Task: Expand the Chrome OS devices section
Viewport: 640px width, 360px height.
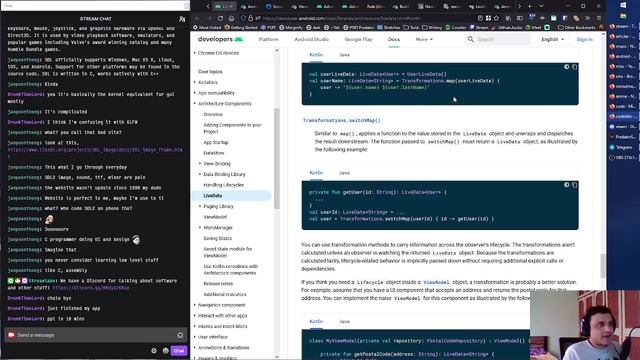Action: click(195, 53)
